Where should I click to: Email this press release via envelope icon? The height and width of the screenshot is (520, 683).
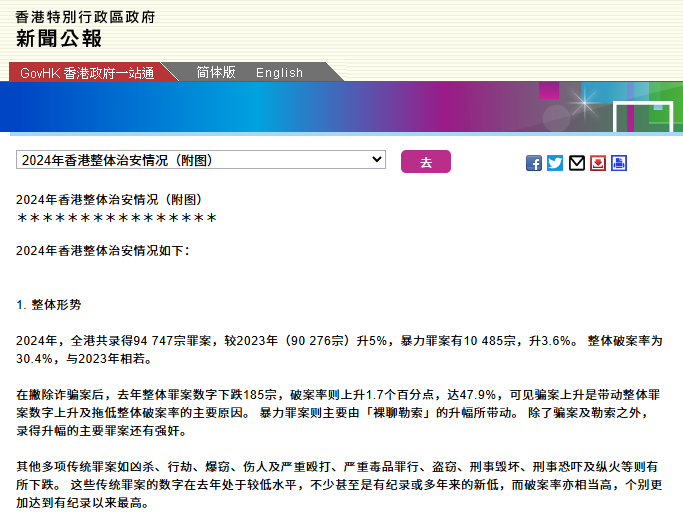(x=577, y=163)
